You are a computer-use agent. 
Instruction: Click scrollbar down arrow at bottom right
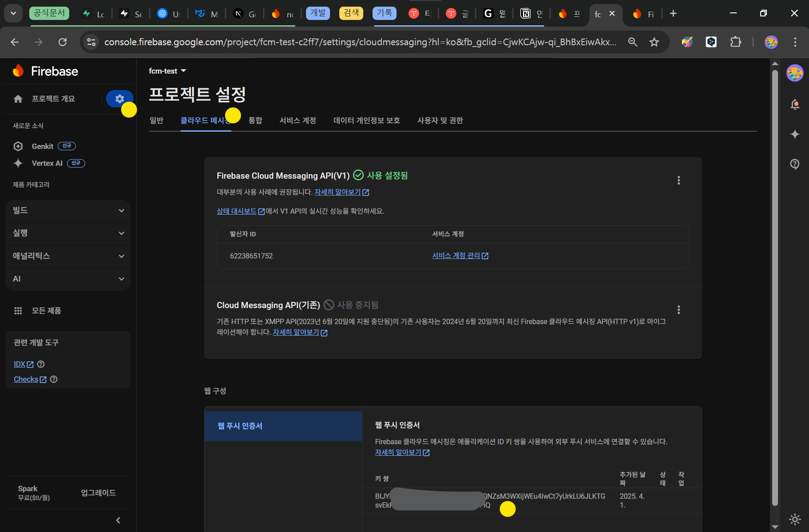click(775, 527)
